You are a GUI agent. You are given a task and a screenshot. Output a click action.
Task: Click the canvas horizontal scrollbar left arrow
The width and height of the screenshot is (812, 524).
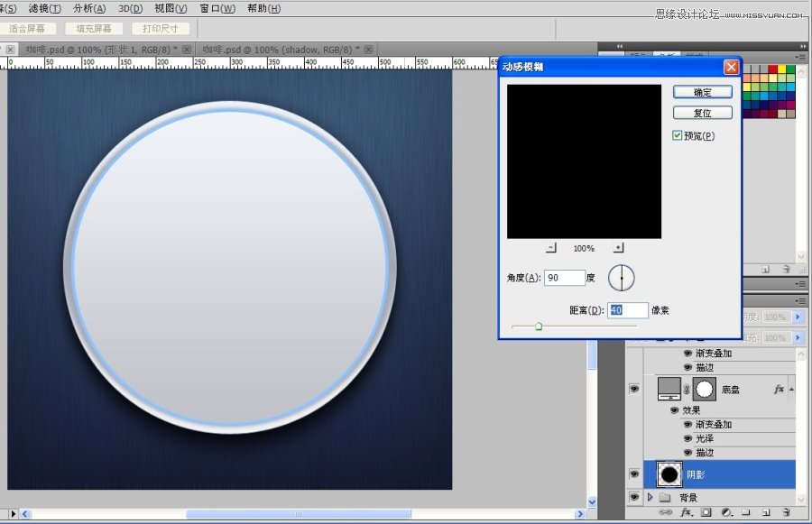pyautogui.click(x=24, y=514)
